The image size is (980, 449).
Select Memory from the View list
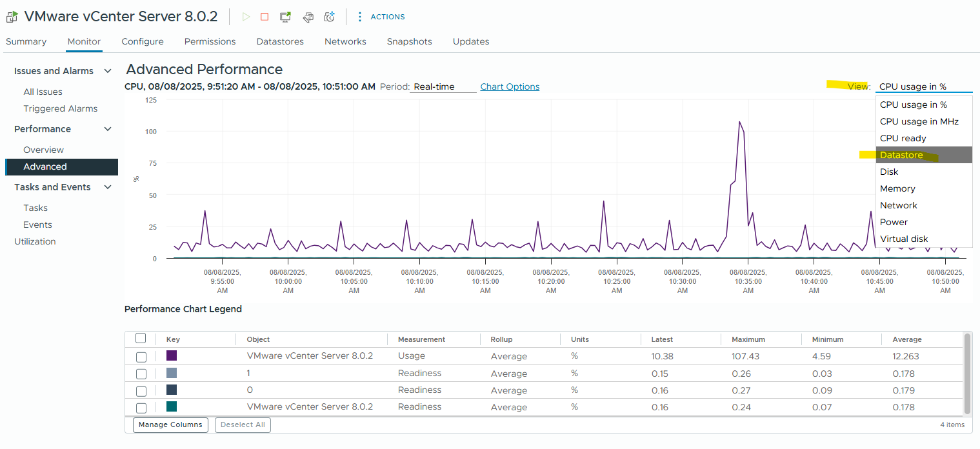pyautogui.click(x=924, y=188)
